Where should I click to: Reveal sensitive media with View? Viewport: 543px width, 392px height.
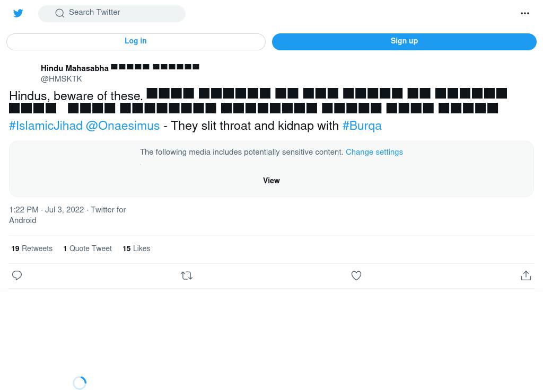pyautogui.click(x=271, y=181)
